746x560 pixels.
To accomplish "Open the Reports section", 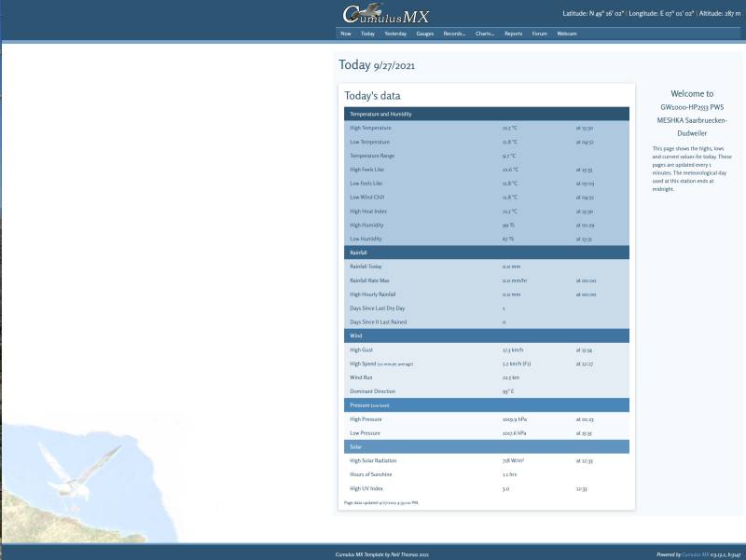I will click(512, 34).
